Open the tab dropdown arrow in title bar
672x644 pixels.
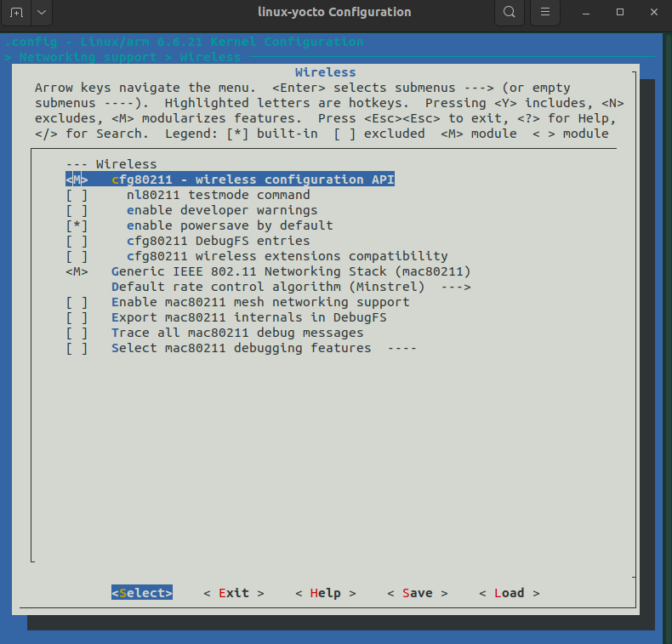43,13
